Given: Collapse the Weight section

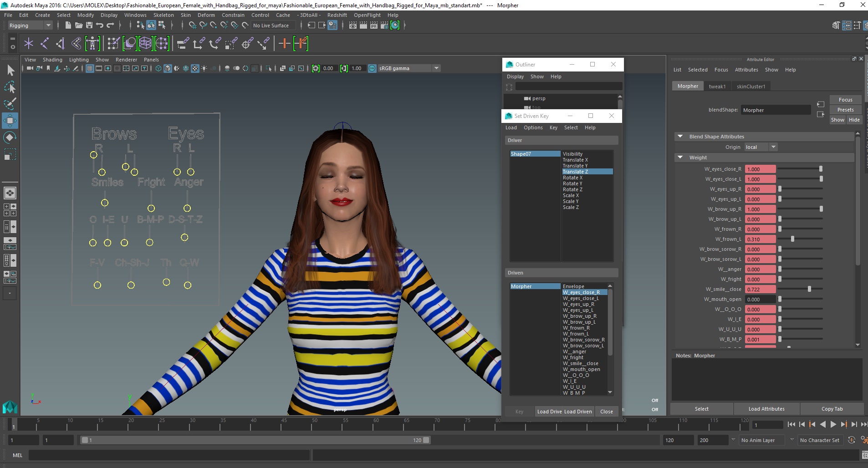Looking at the screenshot, I should (680, 157).
